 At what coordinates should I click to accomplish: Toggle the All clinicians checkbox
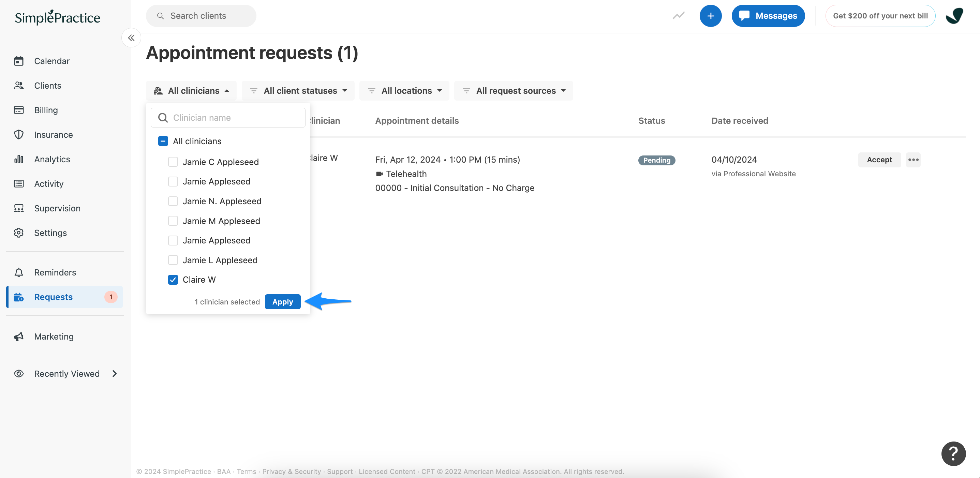click(x=163, y=141)
